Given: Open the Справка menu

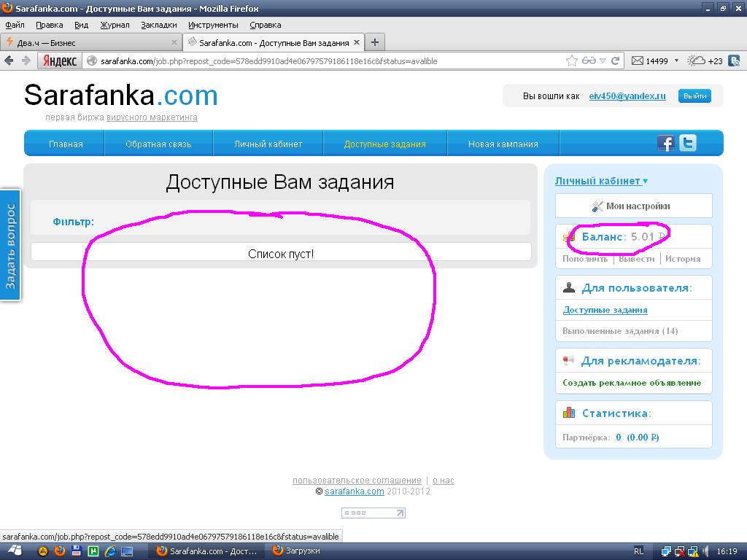Looking at the screenshot, I should (265, 25).
